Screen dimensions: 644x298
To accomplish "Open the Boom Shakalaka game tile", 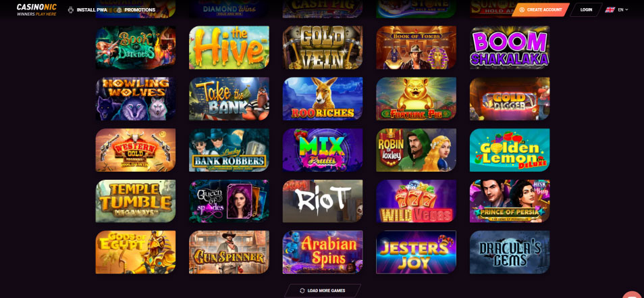I will click(510, 48).
